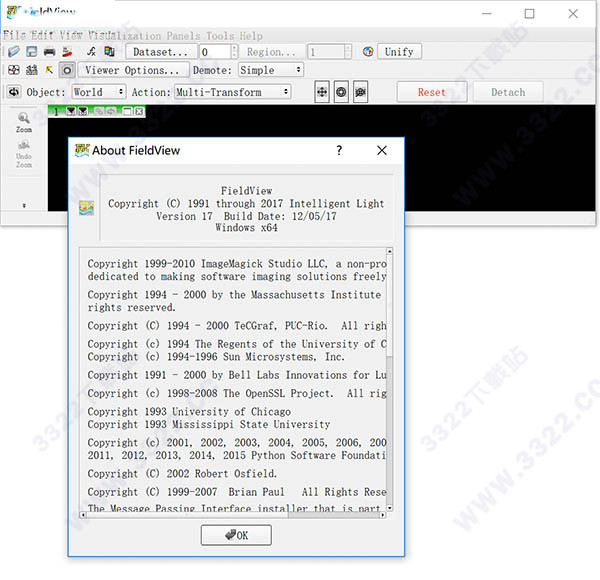This screenshot has height=580, width=600.
Task: Click the colormap legend toolbar icon
Action: [x=109, y=51]
